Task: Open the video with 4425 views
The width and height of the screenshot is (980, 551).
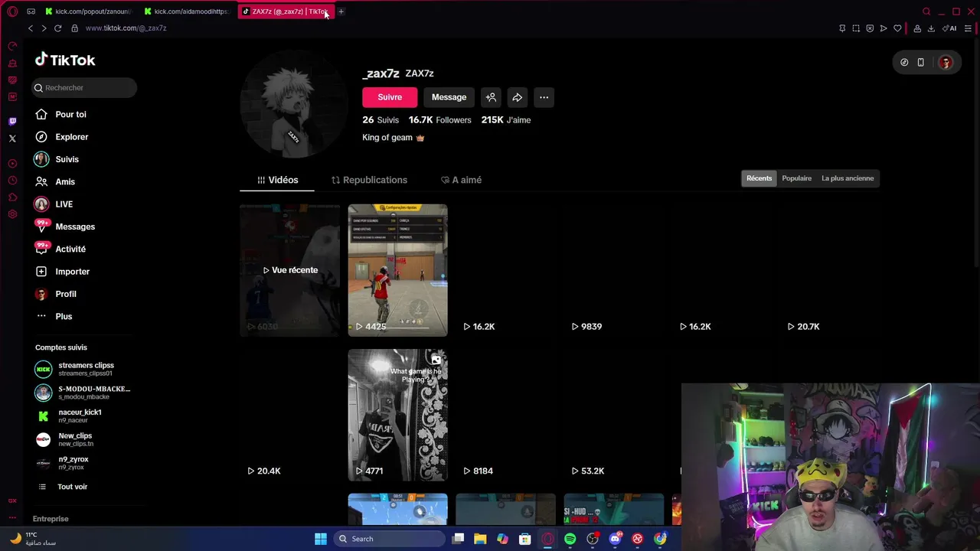Action: click(x=397, y=270)
